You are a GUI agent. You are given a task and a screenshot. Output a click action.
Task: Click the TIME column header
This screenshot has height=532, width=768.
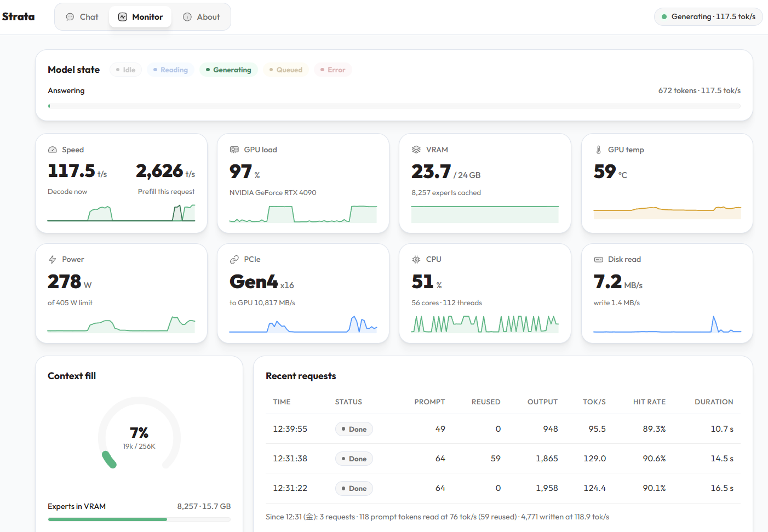[x=282, y=402]
